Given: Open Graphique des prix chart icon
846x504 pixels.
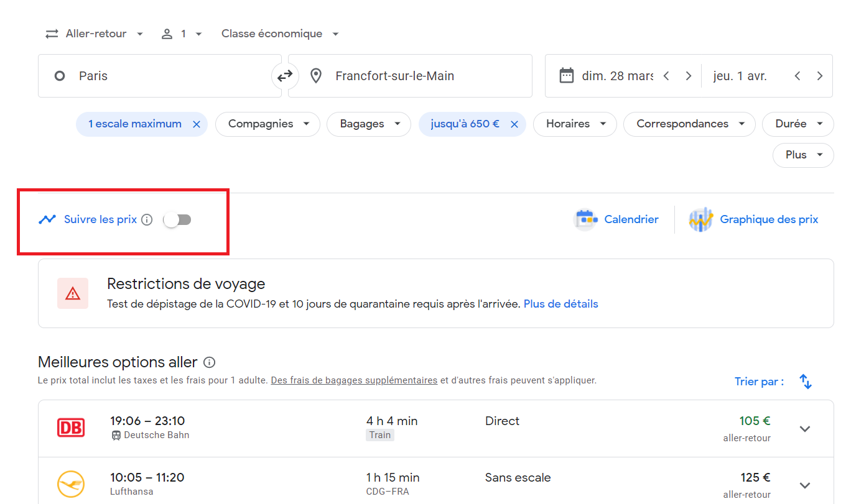Looking at the screenshot, I should point(700,219).
